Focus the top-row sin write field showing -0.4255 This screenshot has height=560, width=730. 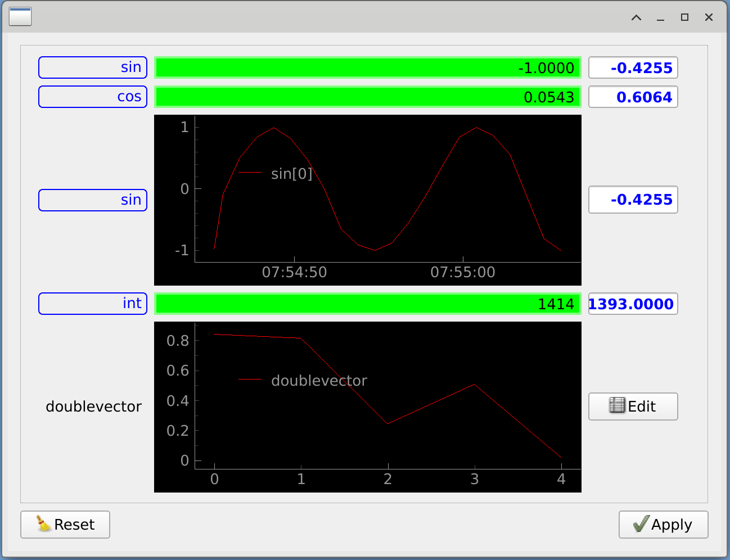[633, 67]
